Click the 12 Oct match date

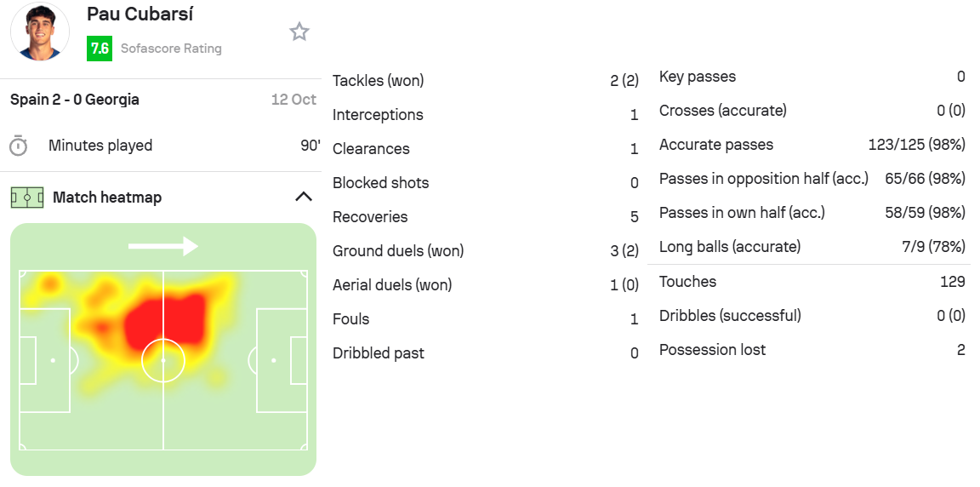293,100
